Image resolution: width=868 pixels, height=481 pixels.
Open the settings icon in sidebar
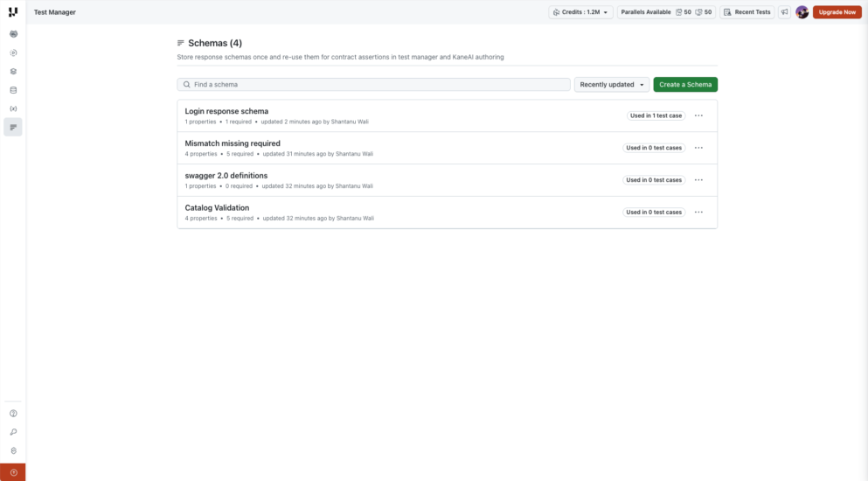[x=13, y=450]
